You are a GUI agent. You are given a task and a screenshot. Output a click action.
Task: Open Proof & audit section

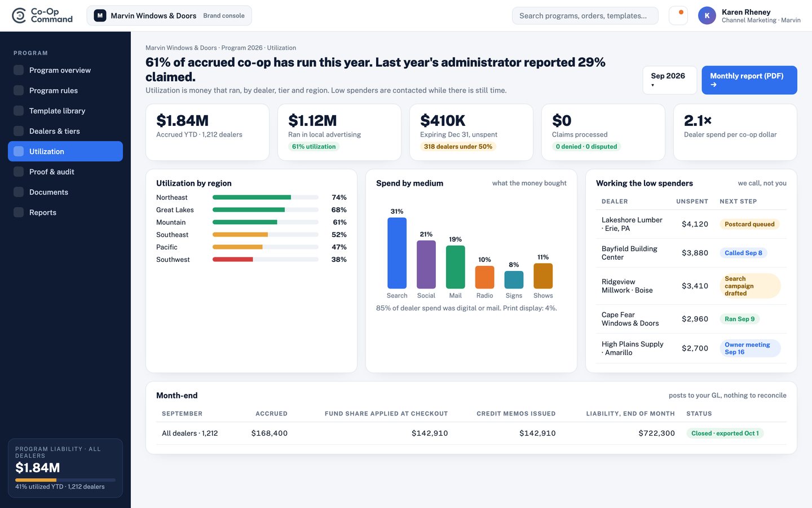tap(65, 172)
